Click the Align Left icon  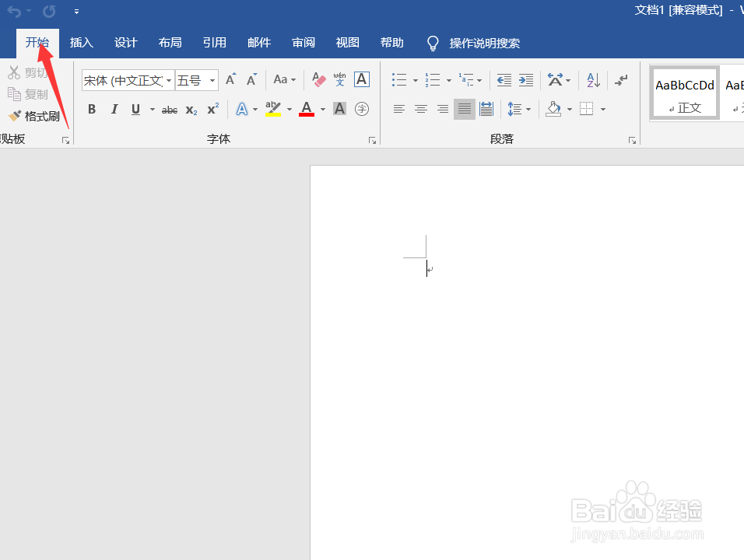pos(399,110)
